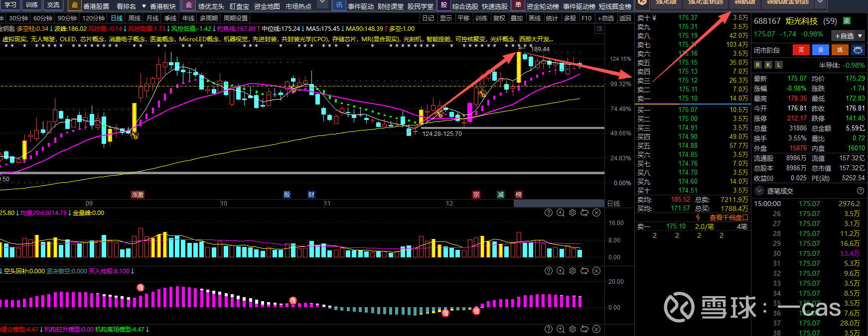Click the robot assistant icon

point(858,50)
